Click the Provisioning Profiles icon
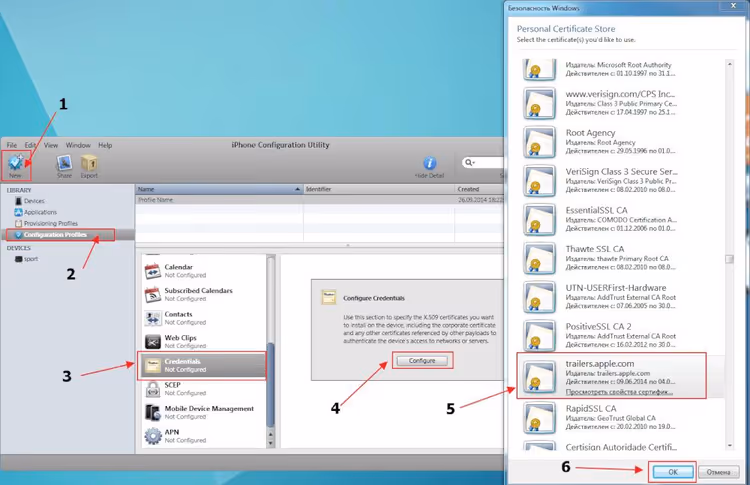 [18, 223]
